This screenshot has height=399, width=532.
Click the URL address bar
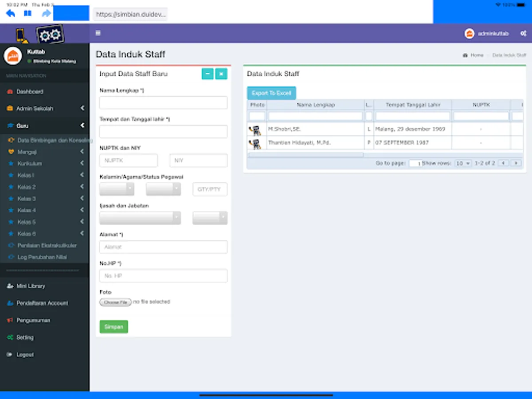[x=131, y=14]
